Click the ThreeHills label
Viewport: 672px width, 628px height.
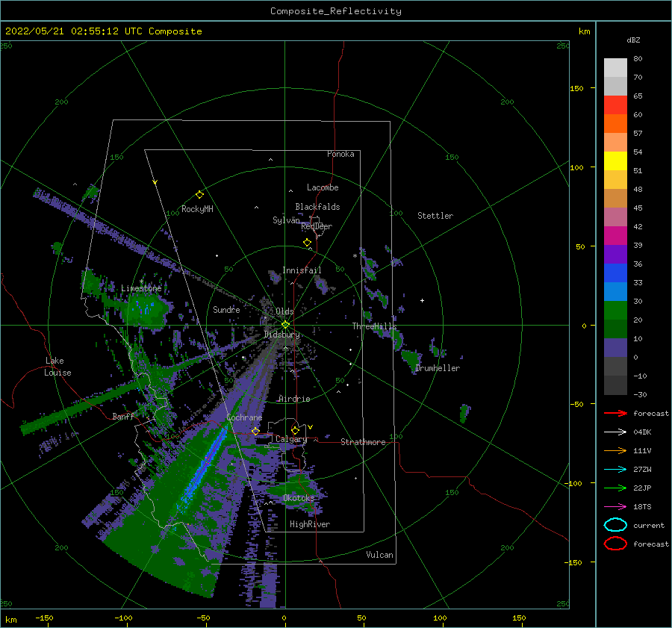click(x=375, y=326)
